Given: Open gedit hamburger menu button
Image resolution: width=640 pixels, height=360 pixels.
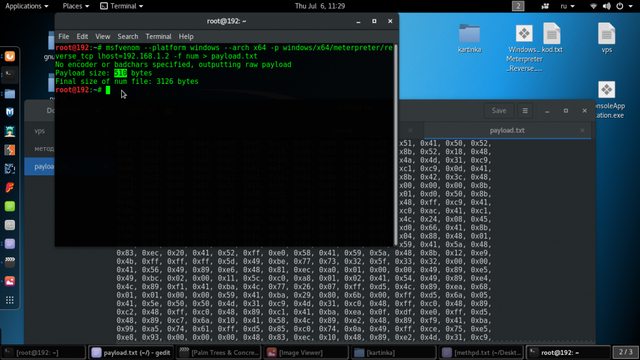Looking at the screenshot, I should tap(525, 111).
